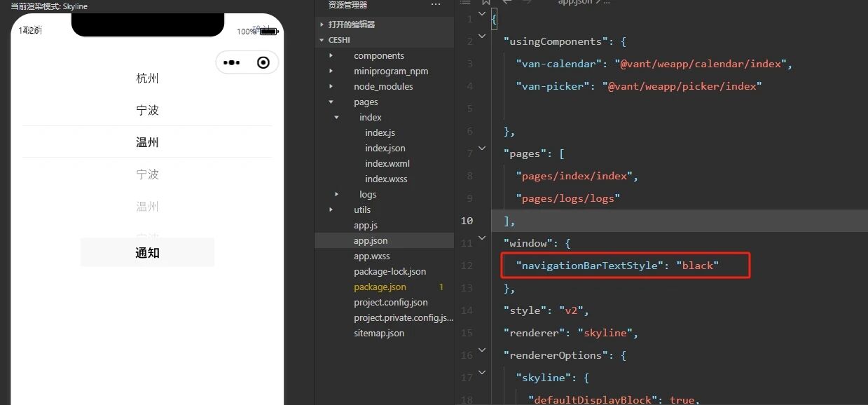Click the van-picker code line
The height and width of the screenshot is (405, 868).
click(638, 86)
